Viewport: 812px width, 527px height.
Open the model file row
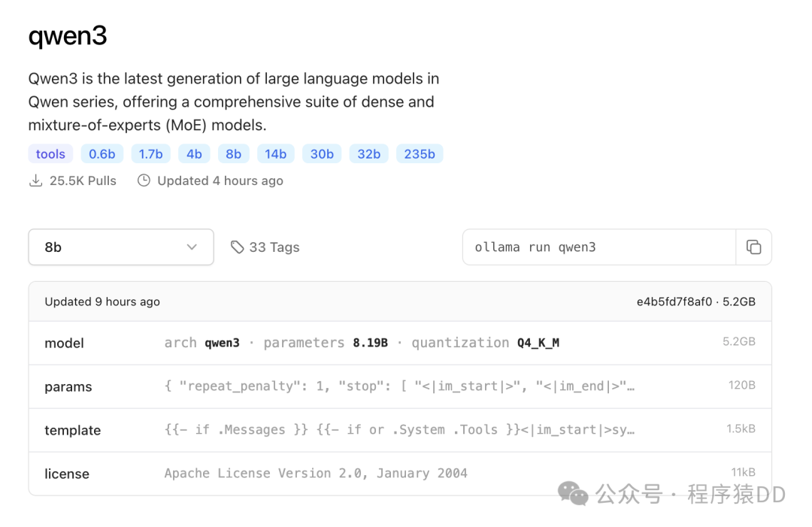tap(400, 343)
